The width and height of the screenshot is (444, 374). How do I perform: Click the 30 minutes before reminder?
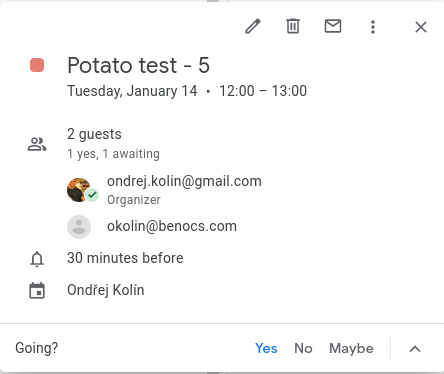click(125, 258)
